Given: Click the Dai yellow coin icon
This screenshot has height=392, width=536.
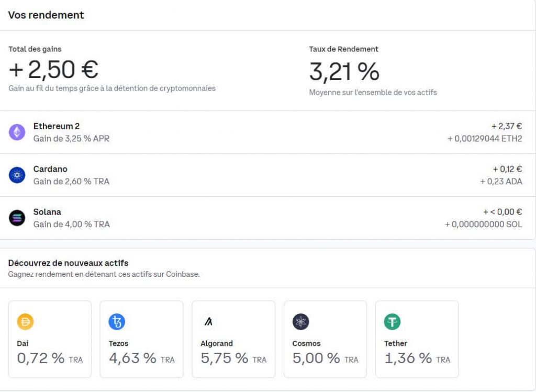Looking at the screenshot, I should point(25,321).
